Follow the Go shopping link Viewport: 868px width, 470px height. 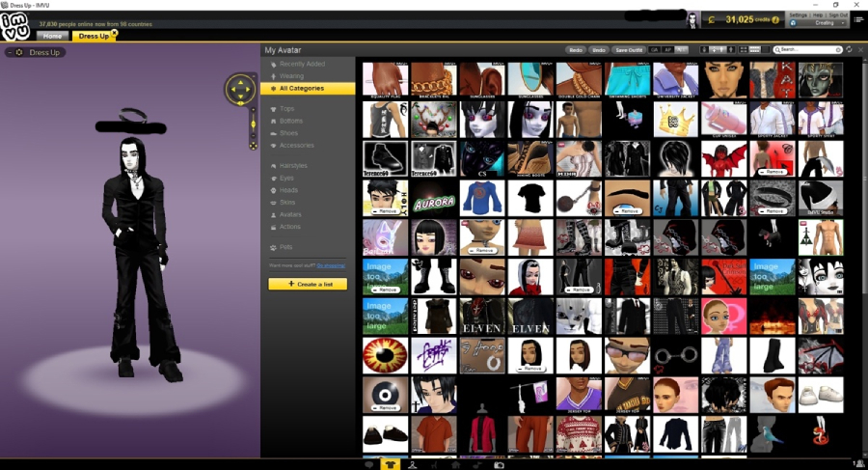331,265
